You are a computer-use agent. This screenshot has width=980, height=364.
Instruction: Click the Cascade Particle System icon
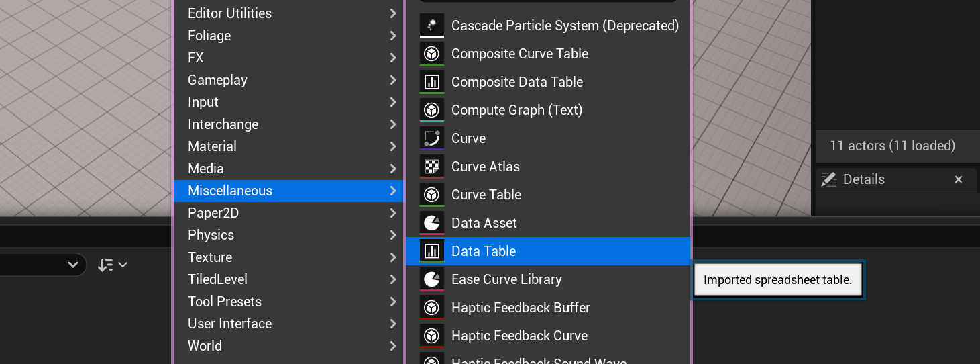432,26
